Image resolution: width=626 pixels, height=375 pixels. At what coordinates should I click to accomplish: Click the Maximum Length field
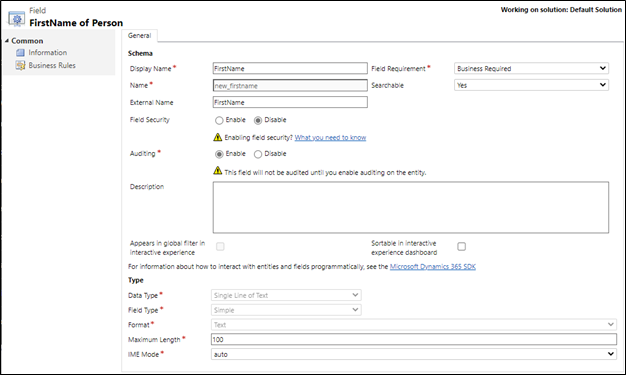tap(414, 339)
